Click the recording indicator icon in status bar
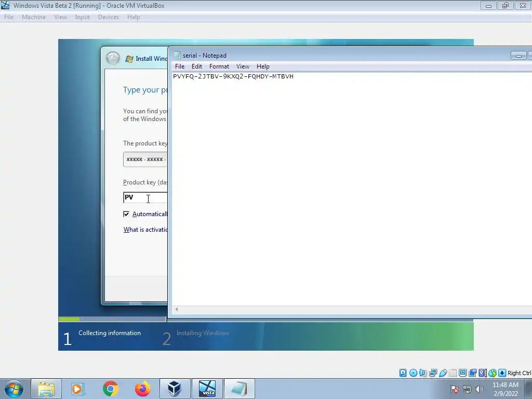This screenshot has height=399, width=532. point(472,373)
